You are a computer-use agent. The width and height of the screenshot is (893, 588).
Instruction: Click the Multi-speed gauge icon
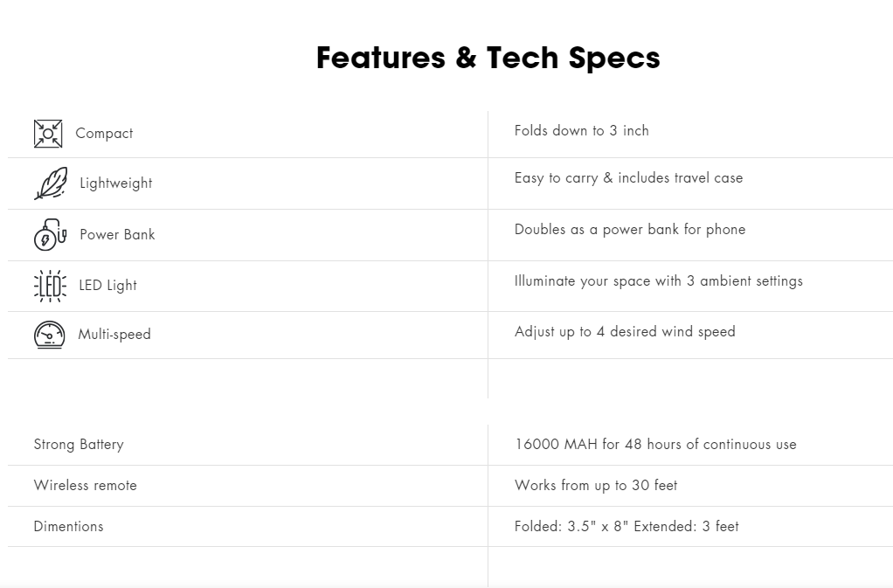click(49, 335)
